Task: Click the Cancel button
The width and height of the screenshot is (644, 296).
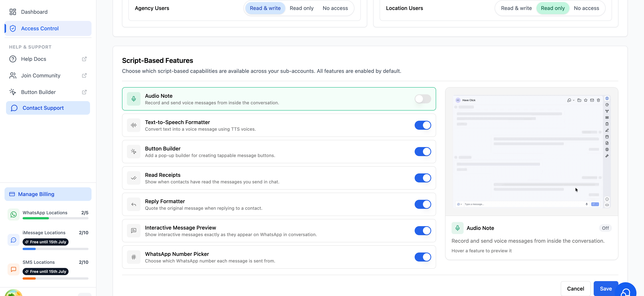Action: (575, 289)
